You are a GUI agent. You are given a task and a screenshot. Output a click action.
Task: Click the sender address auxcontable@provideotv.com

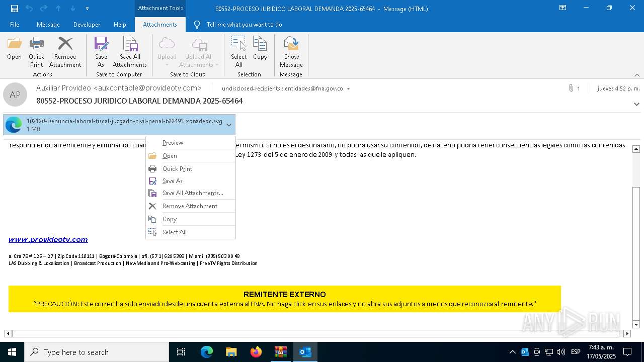pos(147,88)
